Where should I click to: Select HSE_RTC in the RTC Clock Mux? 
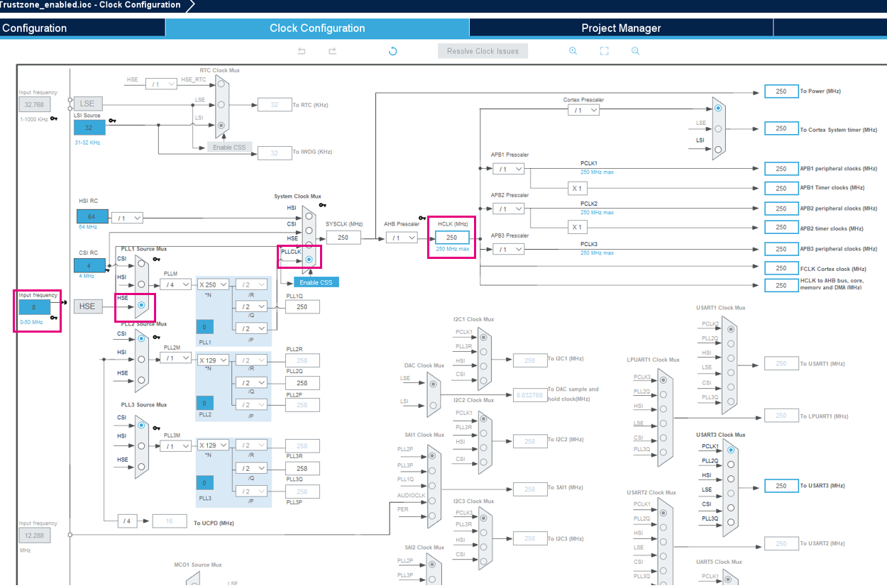221,83
